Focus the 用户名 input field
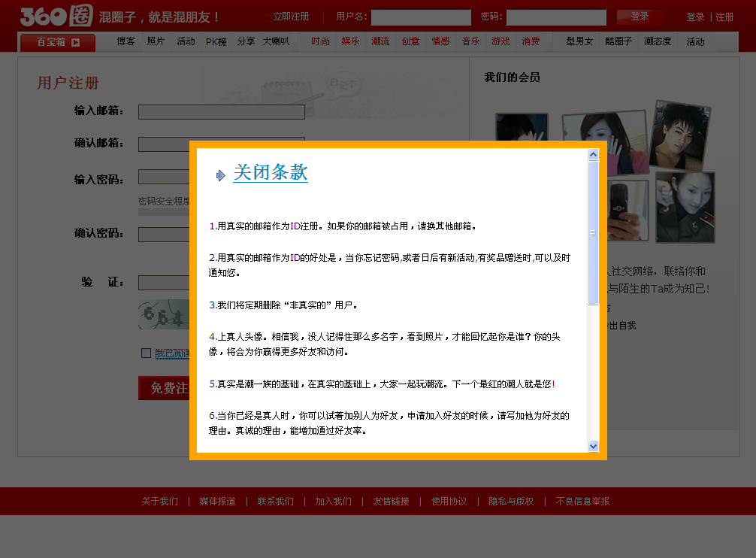 click(x=421, y=17)
